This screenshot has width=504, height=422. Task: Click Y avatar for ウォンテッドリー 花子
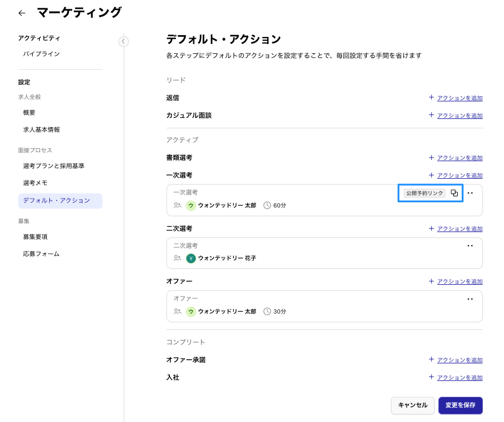pyautogui.click(x=191, y=258)
